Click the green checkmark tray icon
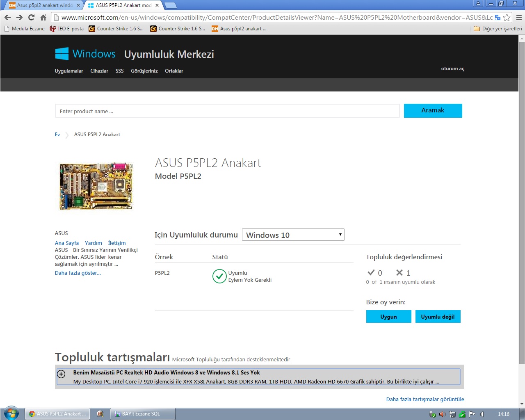This screenshot has height=420, width=525. point(462,414)
